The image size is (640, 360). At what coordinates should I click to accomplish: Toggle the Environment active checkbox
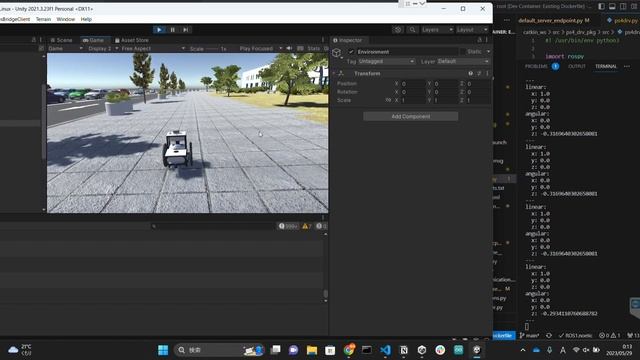point(351,52)
